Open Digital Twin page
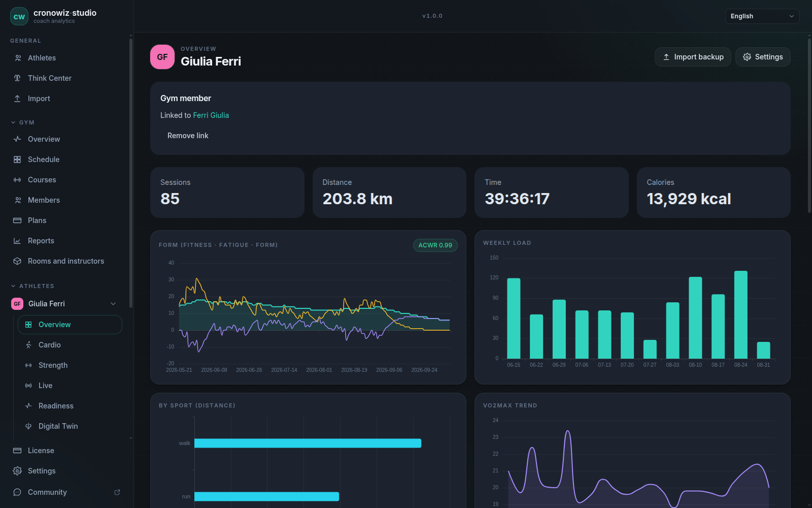 pyautogui.click(x=70, y=426)
